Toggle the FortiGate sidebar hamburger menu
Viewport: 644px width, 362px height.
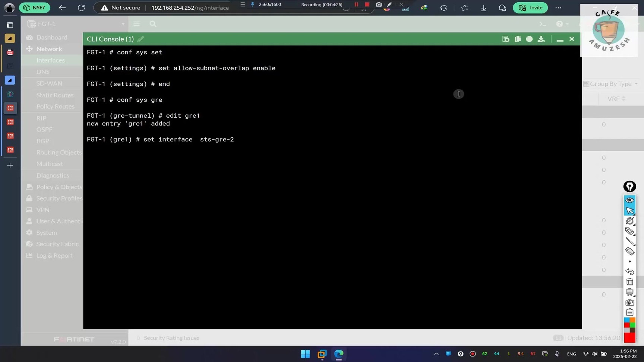tap(137, 24)
